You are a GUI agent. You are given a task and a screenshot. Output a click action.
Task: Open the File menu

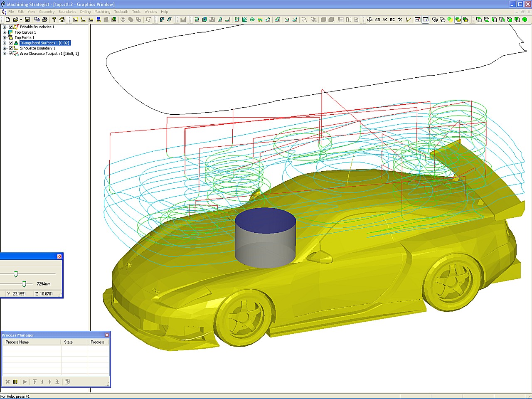[11, 12]
